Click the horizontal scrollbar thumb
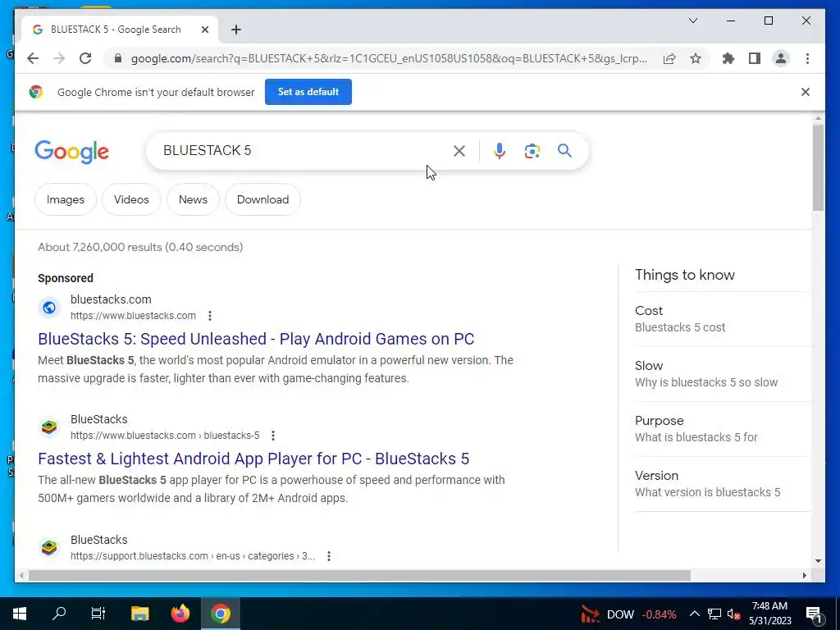This screenshot has height=630, width=840. (x=359, y=575)
